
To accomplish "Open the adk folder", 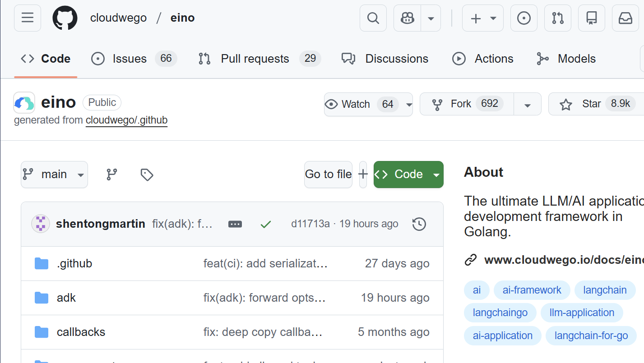I will tap(66, 298).
